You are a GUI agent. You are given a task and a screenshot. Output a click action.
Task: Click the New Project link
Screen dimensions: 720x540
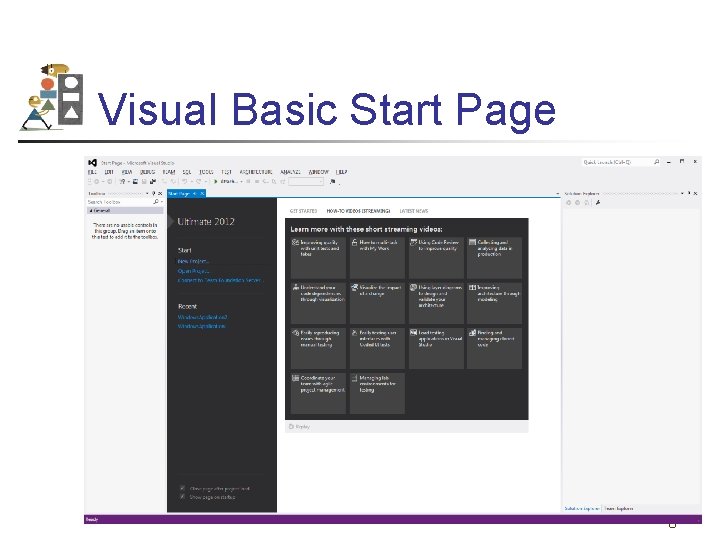click(193, 261)
